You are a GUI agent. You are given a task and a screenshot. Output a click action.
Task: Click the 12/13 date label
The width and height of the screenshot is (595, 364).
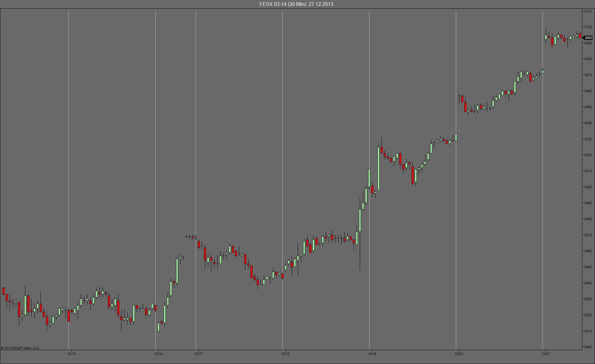[x=71, y=353]
